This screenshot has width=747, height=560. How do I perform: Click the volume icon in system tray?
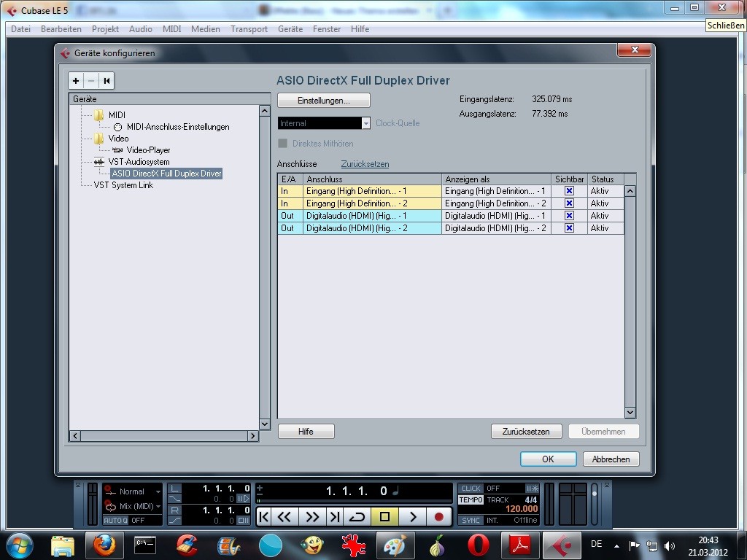[670, 546]
